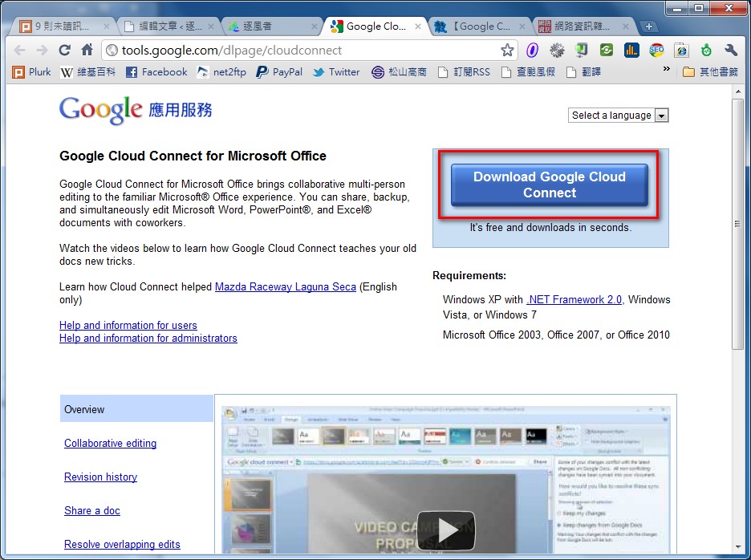Open the gray gear extension icon

tap(557, 50)
